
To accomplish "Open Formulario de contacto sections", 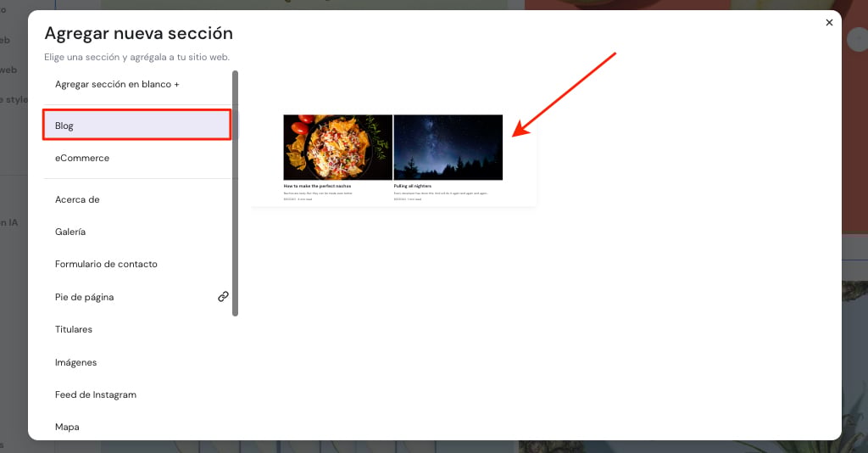I will pyautogui.click(x=106, y=264).
